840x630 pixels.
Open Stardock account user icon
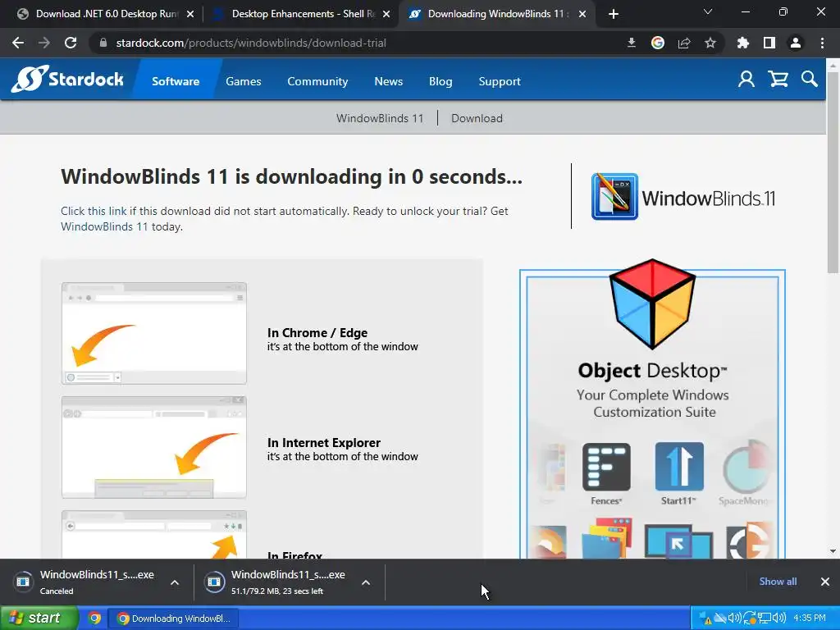click(x=746, y=80)
